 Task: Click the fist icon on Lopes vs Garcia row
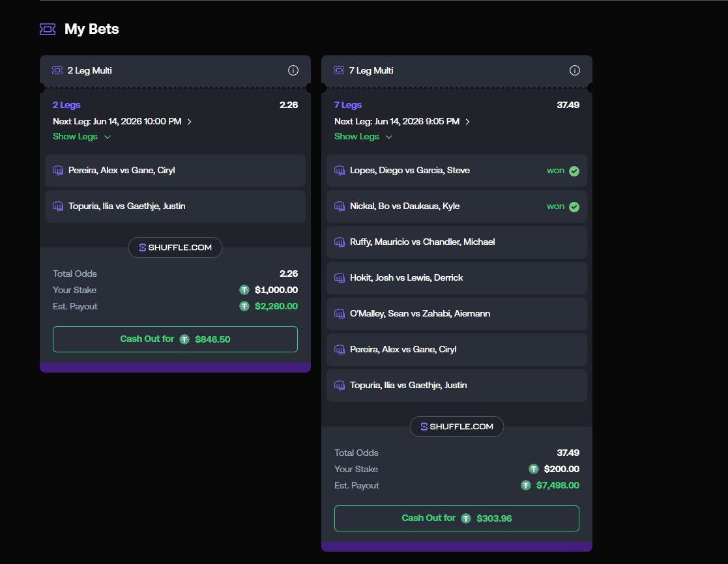(x=340, y=170)
